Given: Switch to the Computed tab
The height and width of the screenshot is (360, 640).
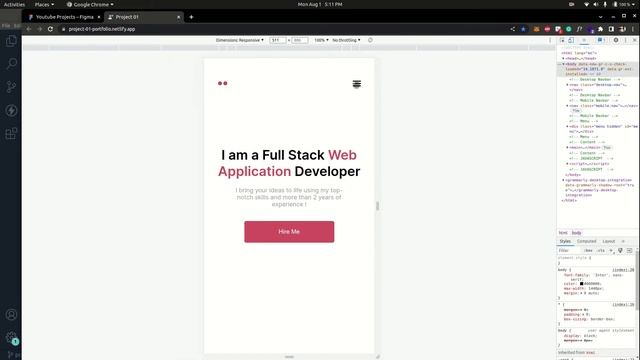Looking at the screenshot, I should (587, 241).
